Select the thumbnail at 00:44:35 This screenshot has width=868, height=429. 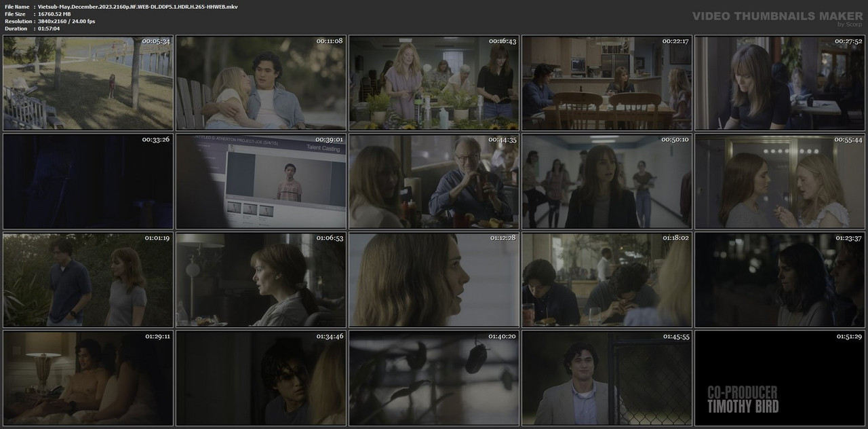pyautogui.click(x=434, y=181)
